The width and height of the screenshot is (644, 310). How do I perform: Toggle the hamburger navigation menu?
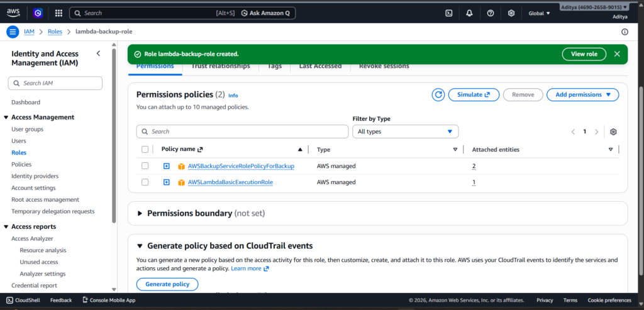tap(13, 31)
